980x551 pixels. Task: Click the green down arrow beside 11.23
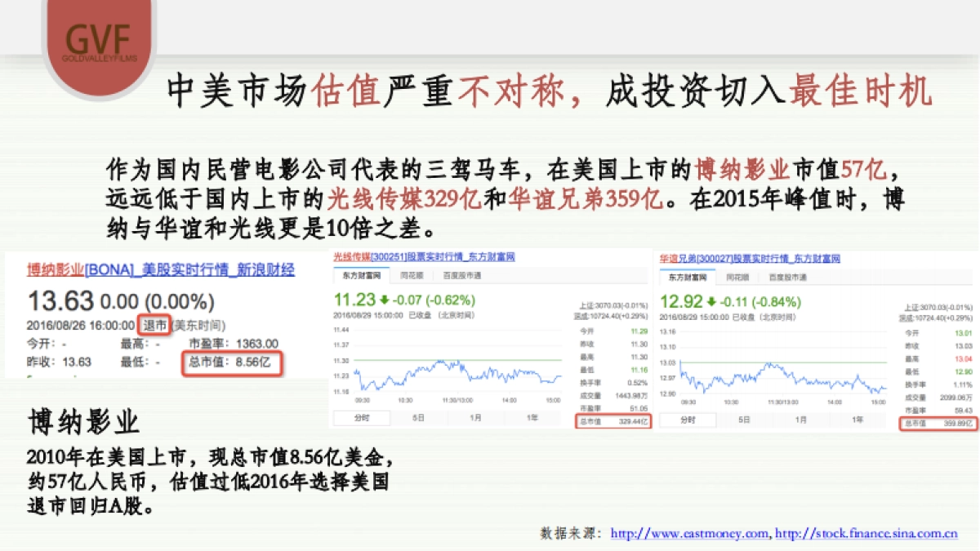click(385, 300)
